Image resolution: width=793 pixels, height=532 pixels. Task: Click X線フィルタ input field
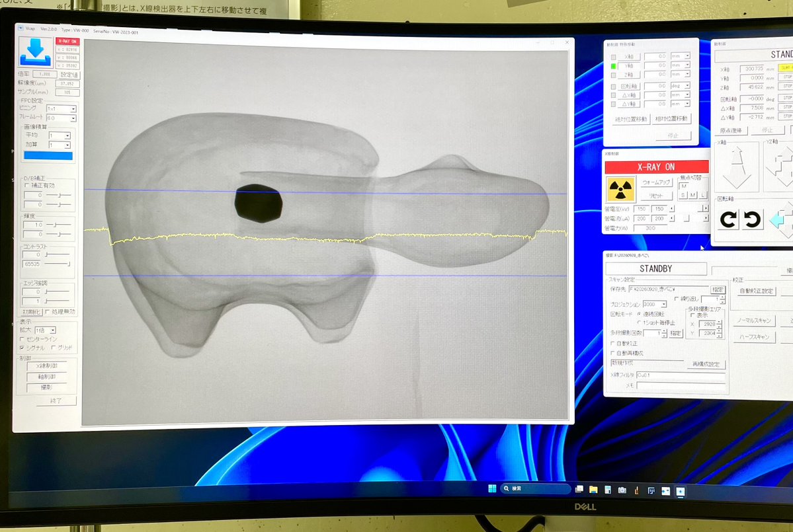(x=680, y=375)
